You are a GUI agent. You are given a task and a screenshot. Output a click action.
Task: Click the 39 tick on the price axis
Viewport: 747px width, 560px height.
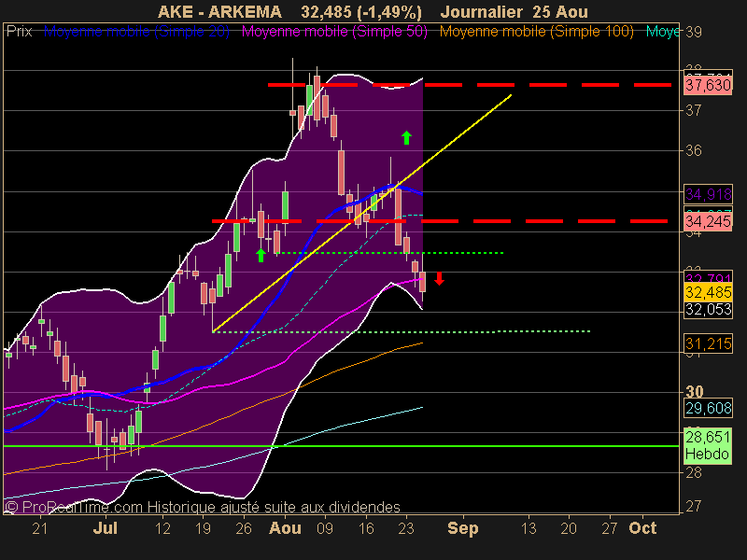tap(694, 32)
